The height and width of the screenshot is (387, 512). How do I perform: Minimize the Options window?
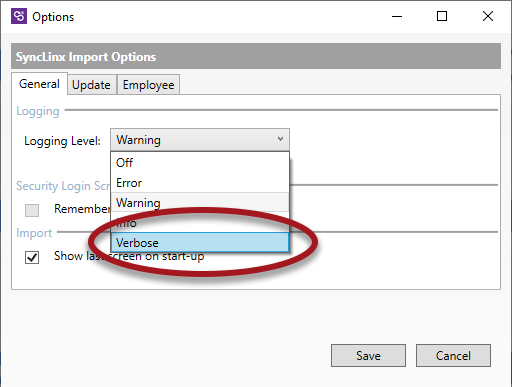pyautogui.click(x=397, y=16)
